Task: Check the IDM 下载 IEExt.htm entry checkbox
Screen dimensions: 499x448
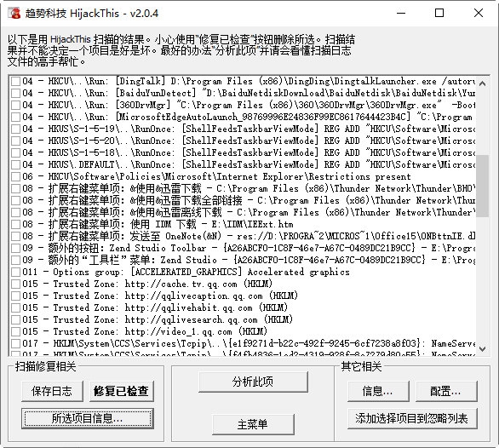Action: pyautogui.click(x=15, y=225)
